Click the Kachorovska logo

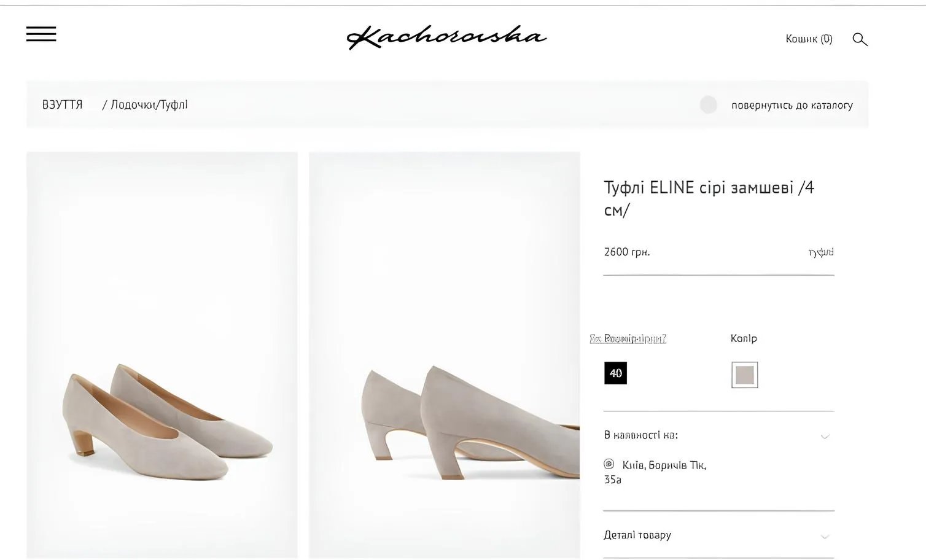[x=446, y=37]
